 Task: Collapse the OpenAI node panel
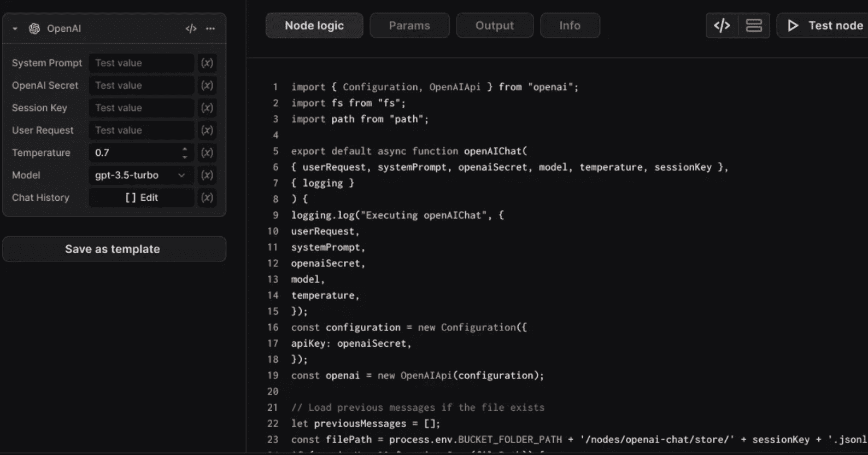[15, 28]
